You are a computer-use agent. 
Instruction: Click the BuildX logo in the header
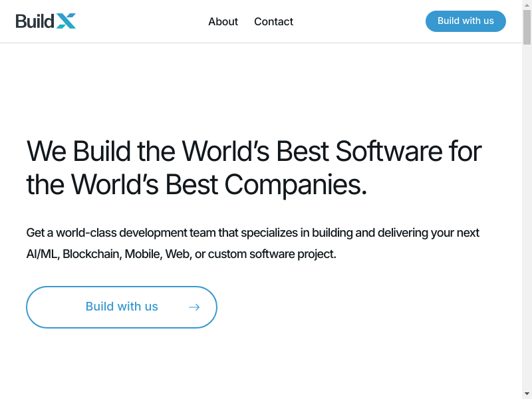[x=46, y=21]
